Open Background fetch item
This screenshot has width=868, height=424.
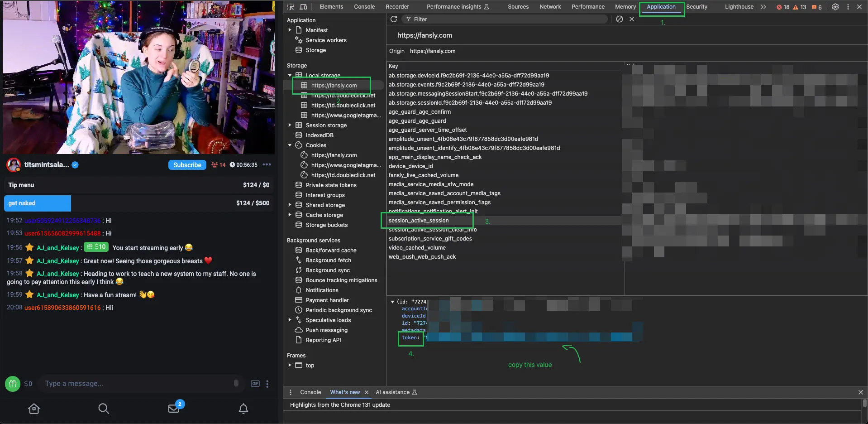click(329, 260)
